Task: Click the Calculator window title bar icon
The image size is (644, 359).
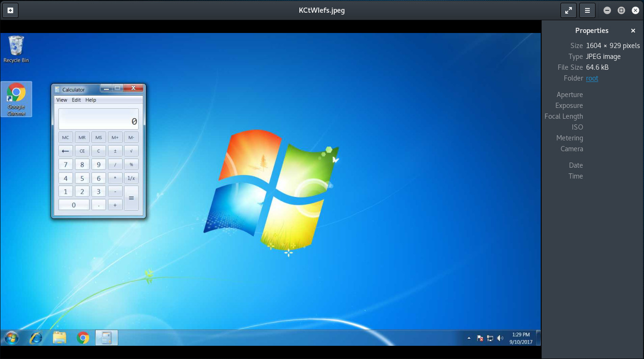Action: (x=58, y=90)
